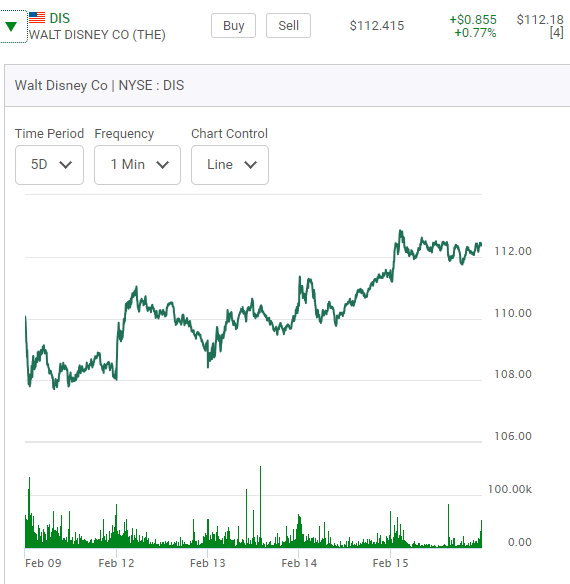
Task: Click the Sell button
Action: coord(288,26)
